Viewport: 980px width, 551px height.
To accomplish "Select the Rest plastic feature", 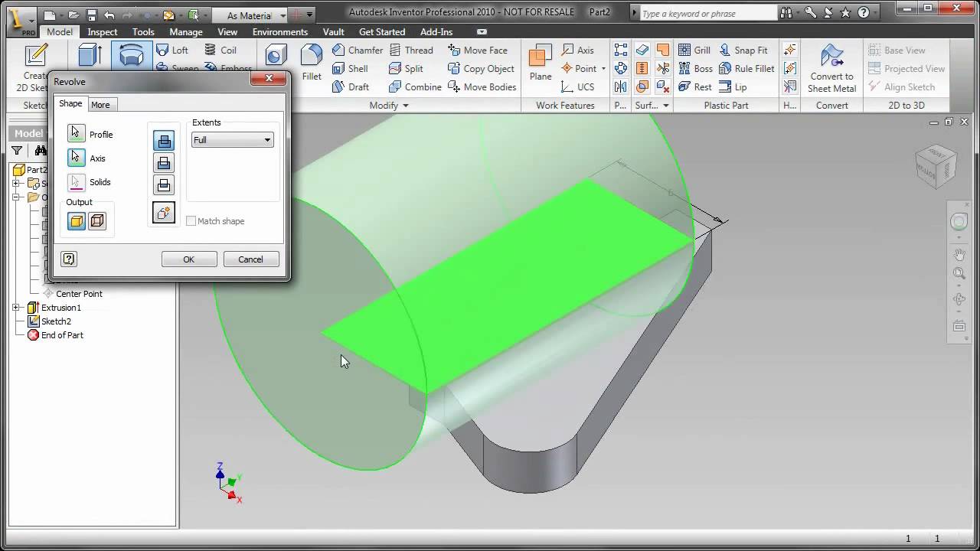I will 694,86.
